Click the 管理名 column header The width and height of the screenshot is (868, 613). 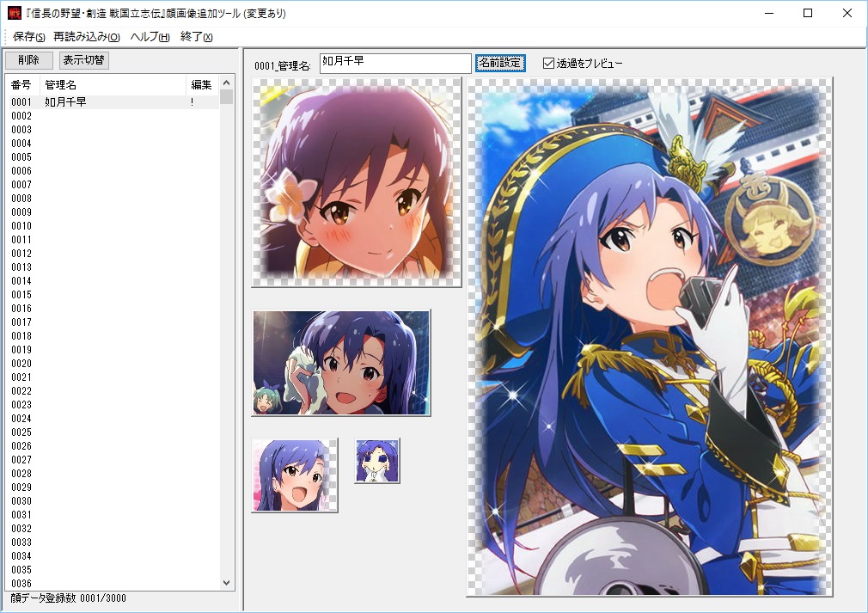coord(113,85)
